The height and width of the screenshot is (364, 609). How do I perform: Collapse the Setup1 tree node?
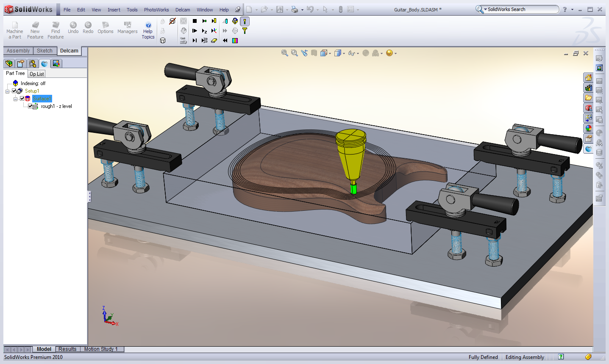[x=7, y=91]
